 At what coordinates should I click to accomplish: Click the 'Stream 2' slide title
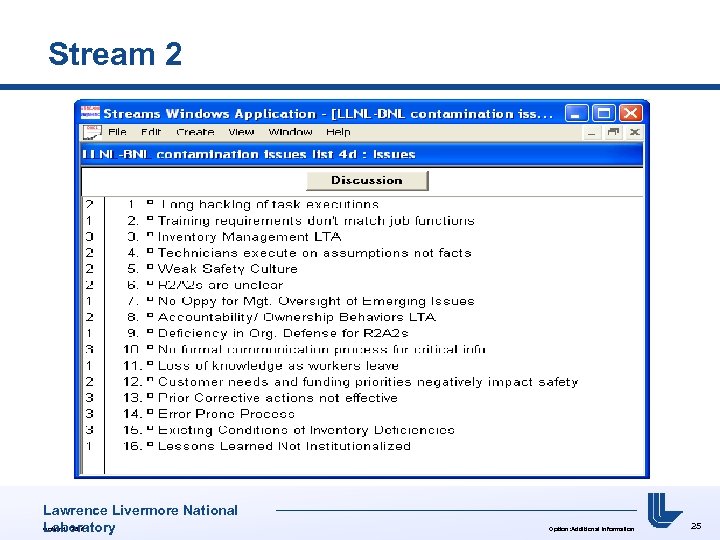pyautogui.click(x=115, y=54)
